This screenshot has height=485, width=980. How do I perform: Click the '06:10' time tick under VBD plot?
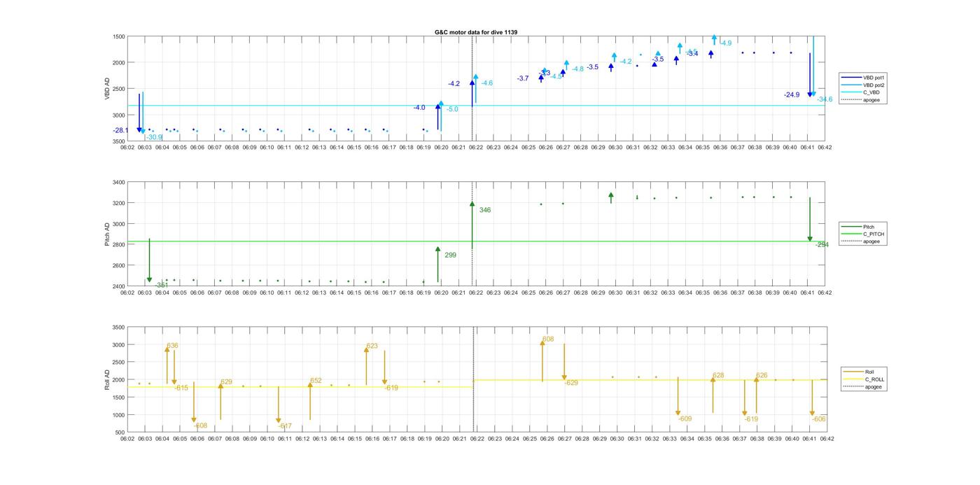click(267, 148)
